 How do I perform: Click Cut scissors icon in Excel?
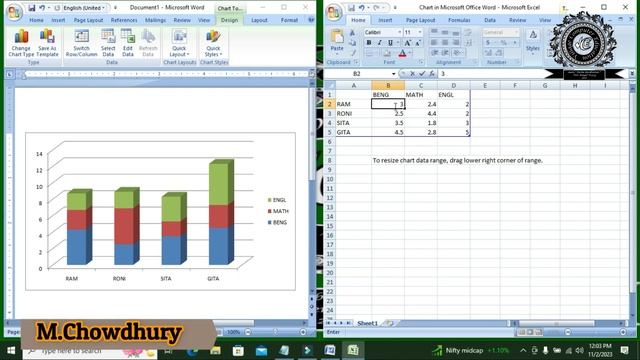tap(353, 33)
